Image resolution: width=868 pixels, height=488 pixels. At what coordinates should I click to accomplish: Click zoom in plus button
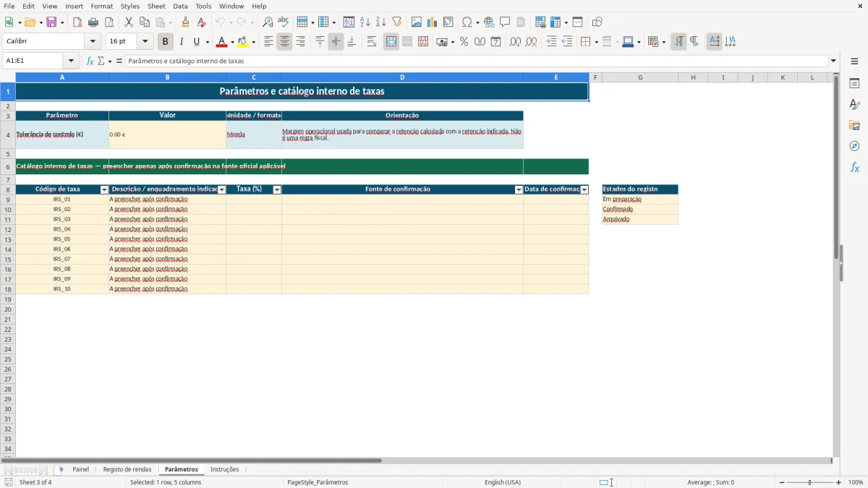839,482
